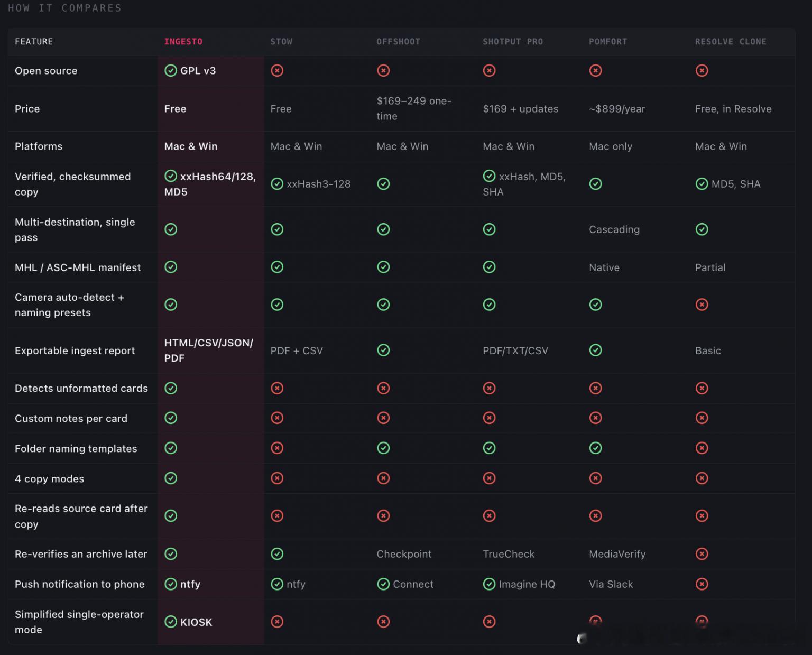Click Resolve Clone's red X for Camera auto-detect
The image size is (812, 655).
(702, 305)
